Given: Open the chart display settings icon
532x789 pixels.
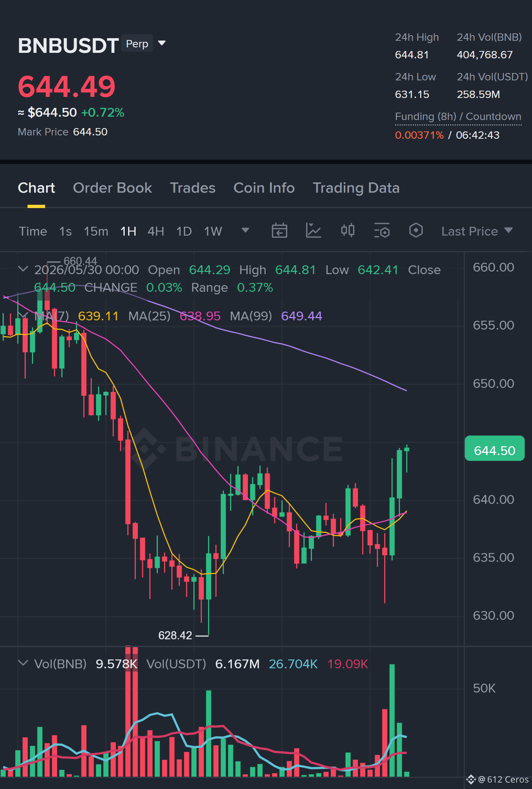Looking at the screenshot, I should coord(382,231).
